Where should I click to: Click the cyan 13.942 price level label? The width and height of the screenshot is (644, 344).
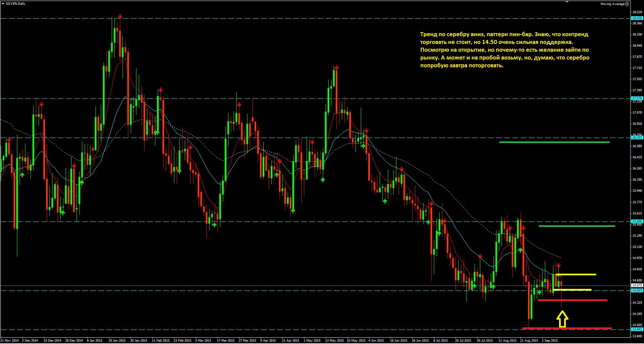[637, 329]
